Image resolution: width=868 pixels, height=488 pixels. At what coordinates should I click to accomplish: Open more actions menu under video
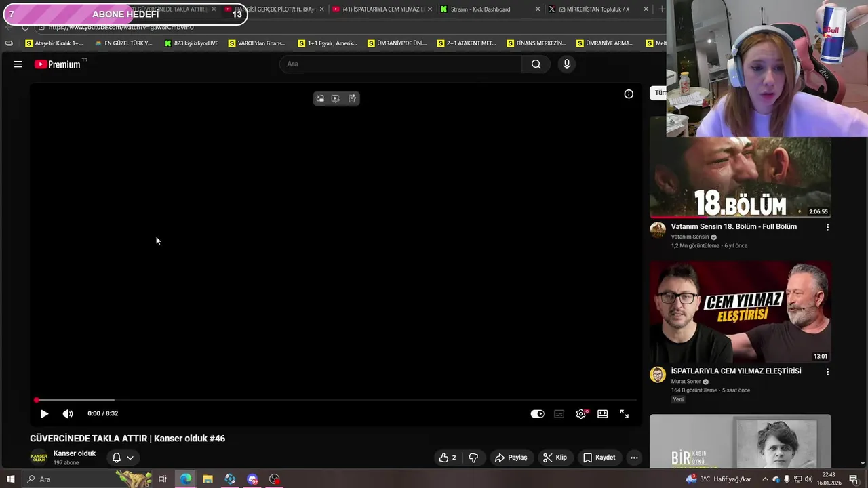pos(634,457)
